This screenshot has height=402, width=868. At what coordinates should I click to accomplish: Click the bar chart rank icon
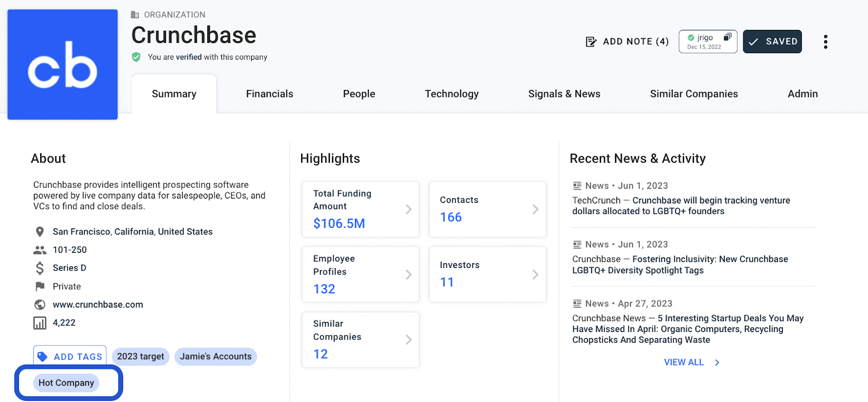[x=40, y=323]
